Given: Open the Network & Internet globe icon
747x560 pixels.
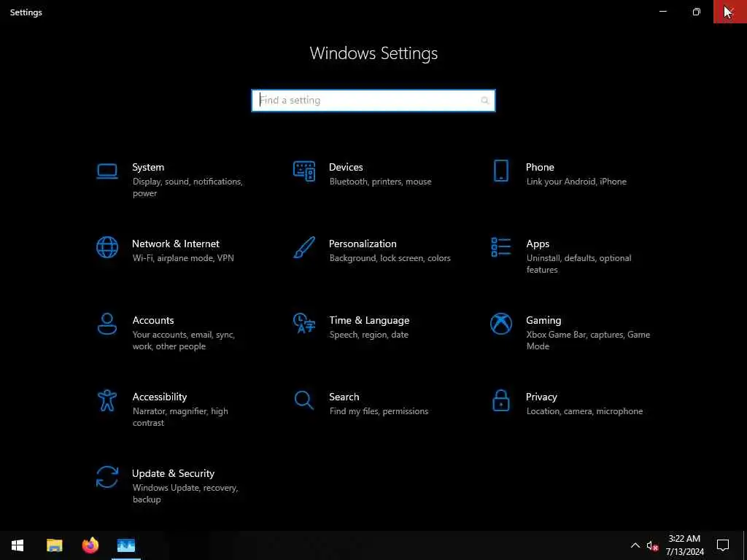Looking at the screenshot, I should [107, 247].
